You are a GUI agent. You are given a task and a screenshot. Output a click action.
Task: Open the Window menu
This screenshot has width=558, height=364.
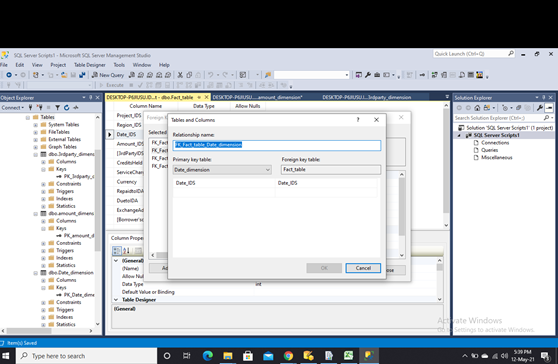point(142,65)
